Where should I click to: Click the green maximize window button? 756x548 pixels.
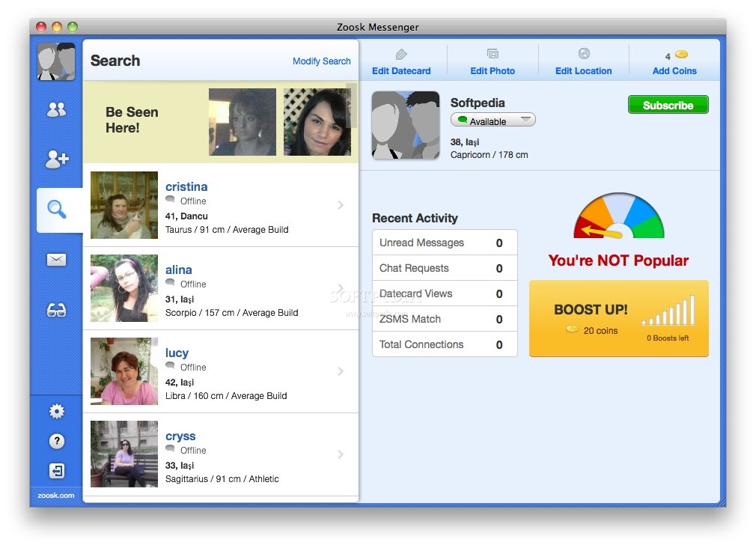(x=73, y=27)
